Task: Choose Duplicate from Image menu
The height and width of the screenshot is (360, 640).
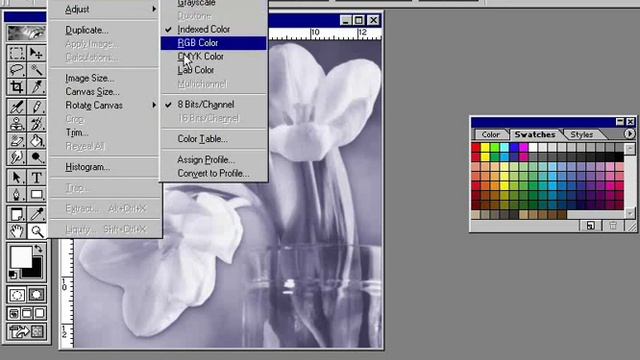Action: [104, 30]
